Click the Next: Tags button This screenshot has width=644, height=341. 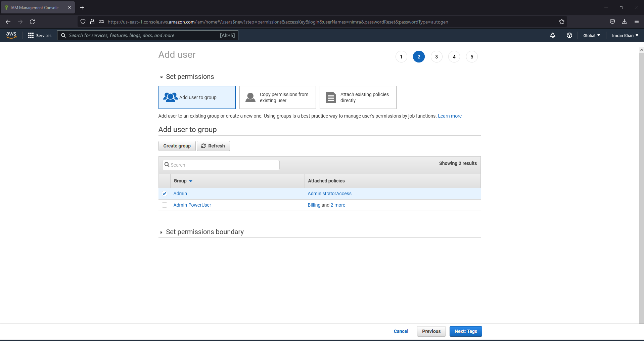pos(465,331)
